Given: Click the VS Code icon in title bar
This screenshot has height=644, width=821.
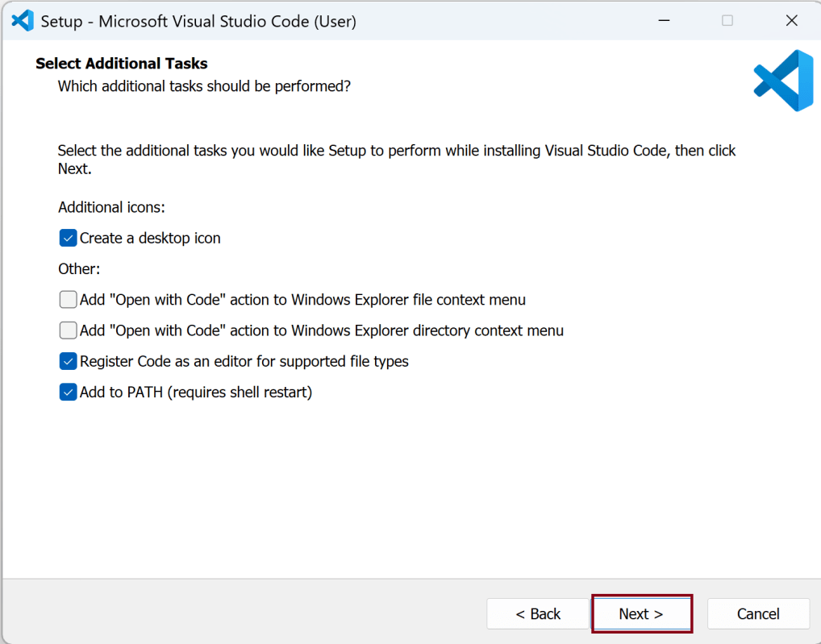Looking at the screenshot, I should [x=23, y=21].
